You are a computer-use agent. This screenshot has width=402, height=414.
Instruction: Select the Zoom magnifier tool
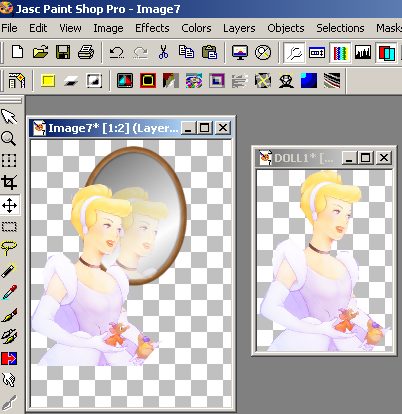pyautogui.click(x=9, y=138)
